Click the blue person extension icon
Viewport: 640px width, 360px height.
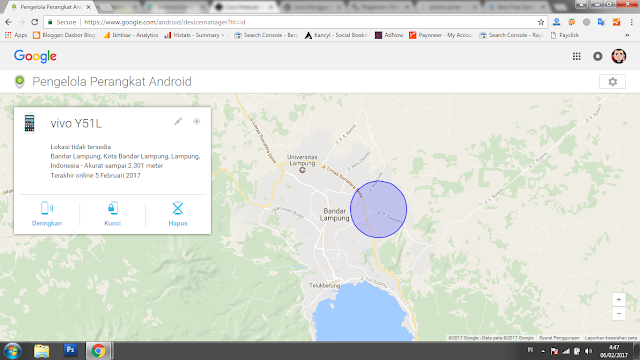[x=556, y=22]
